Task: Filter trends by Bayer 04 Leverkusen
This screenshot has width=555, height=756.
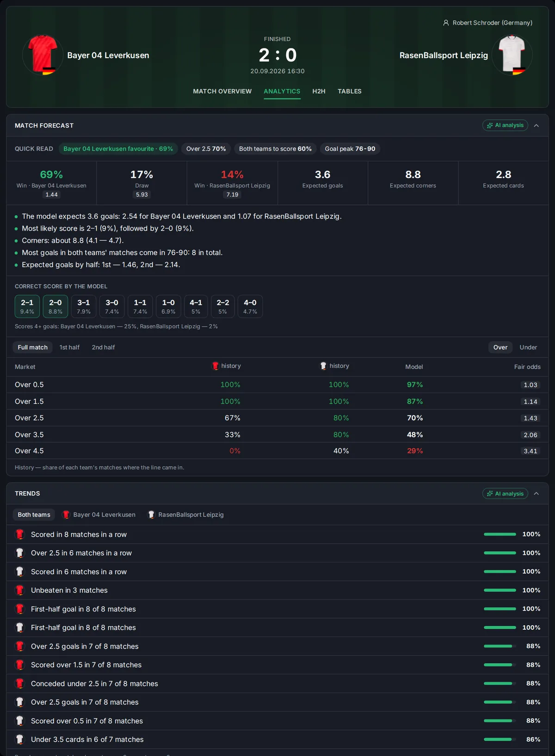Action: [99, 515]
